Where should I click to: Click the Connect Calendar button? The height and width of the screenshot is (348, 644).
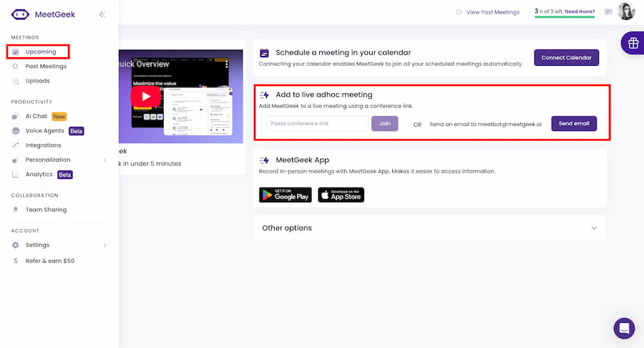pyautogui.click(x=566, y=57)
